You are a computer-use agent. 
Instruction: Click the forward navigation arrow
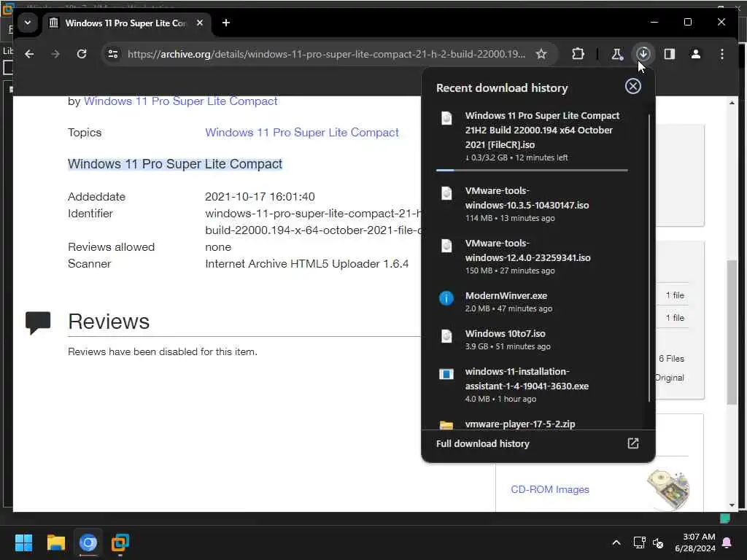pyautogui.click(x=55, y=54)
